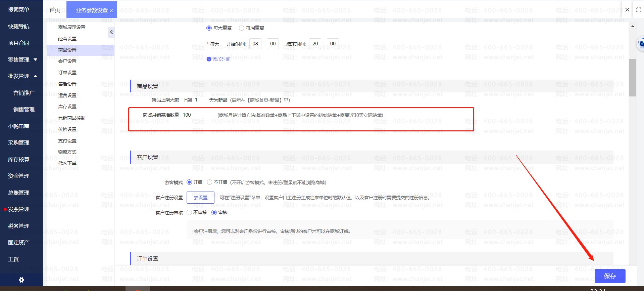Open the settings gear in the sidebar
Screen dimensions: 644x291
click(21, 280)
